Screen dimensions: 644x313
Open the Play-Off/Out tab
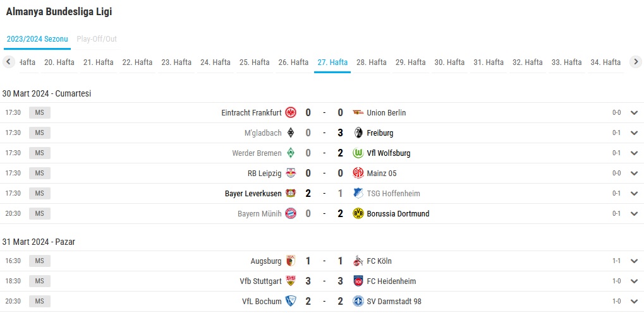97,39
